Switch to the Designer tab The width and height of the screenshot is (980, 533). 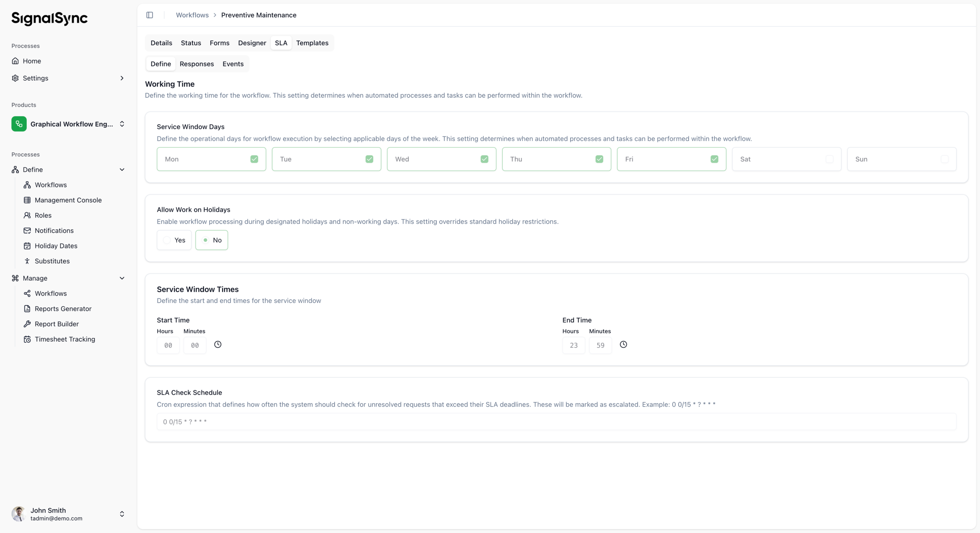point(252,43)
